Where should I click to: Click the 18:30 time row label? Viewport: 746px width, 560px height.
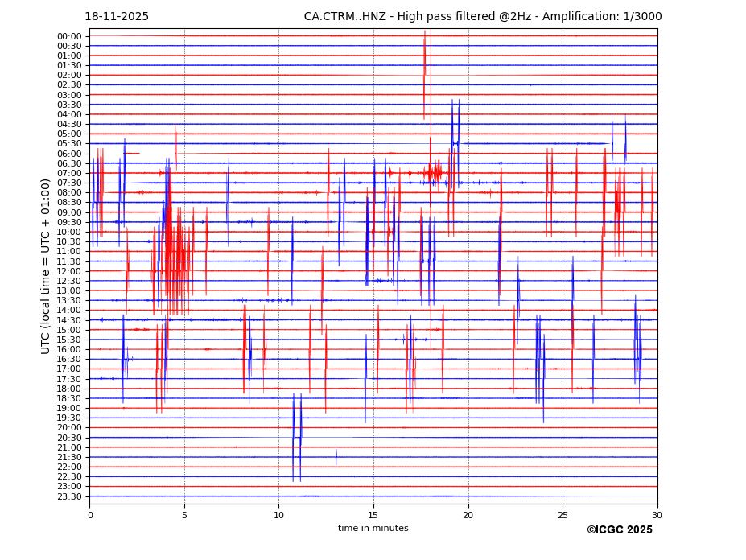pos(69,398)
